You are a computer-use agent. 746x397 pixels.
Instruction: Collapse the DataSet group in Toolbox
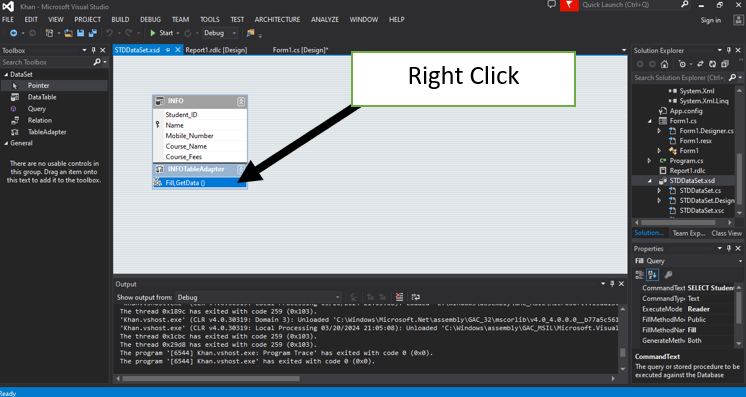point(6,74)
